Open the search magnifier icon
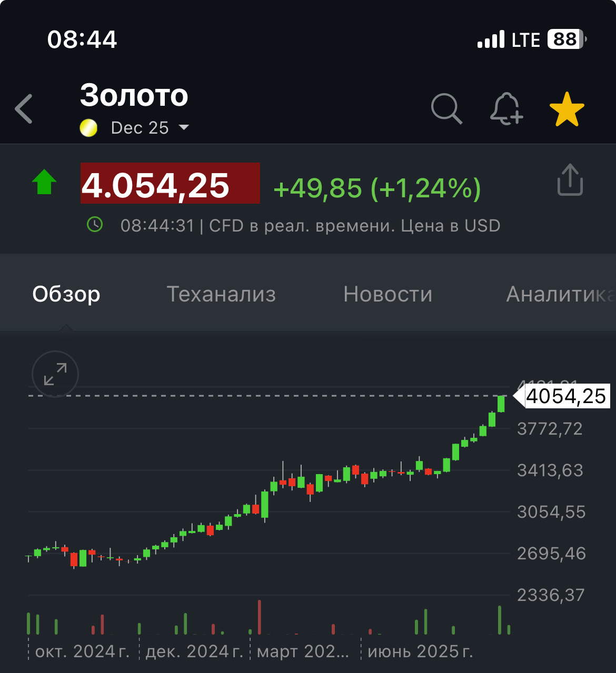 point(446,109)
